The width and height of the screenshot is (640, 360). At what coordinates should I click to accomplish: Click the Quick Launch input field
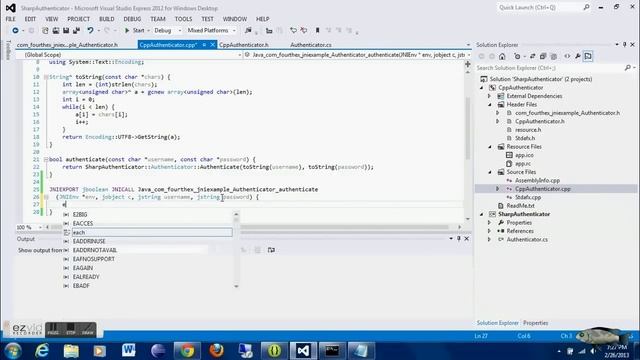[539, 7]
